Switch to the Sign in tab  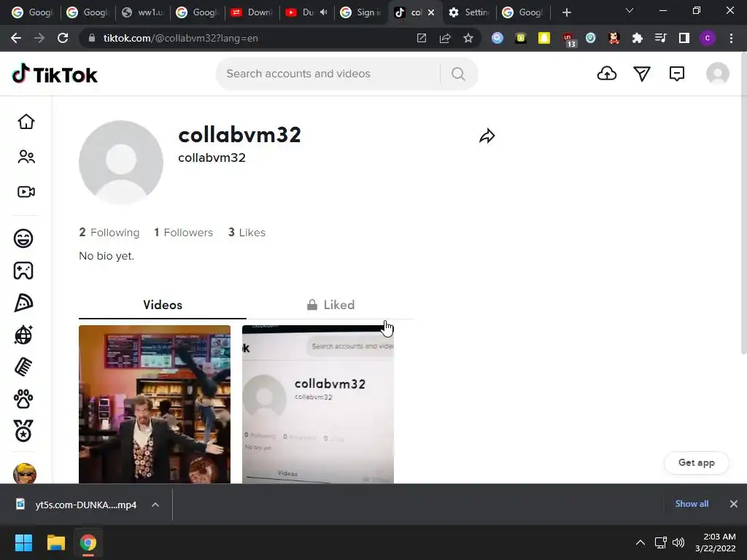[x=360, y=12]
